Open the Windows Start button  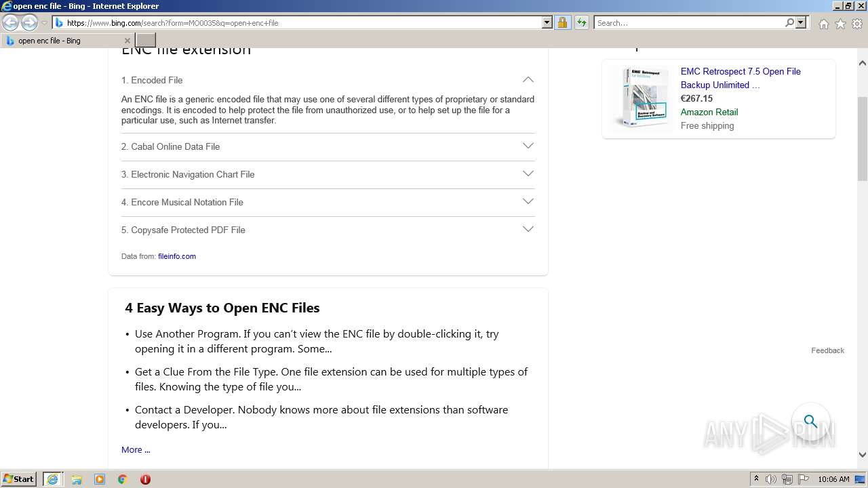19,479
